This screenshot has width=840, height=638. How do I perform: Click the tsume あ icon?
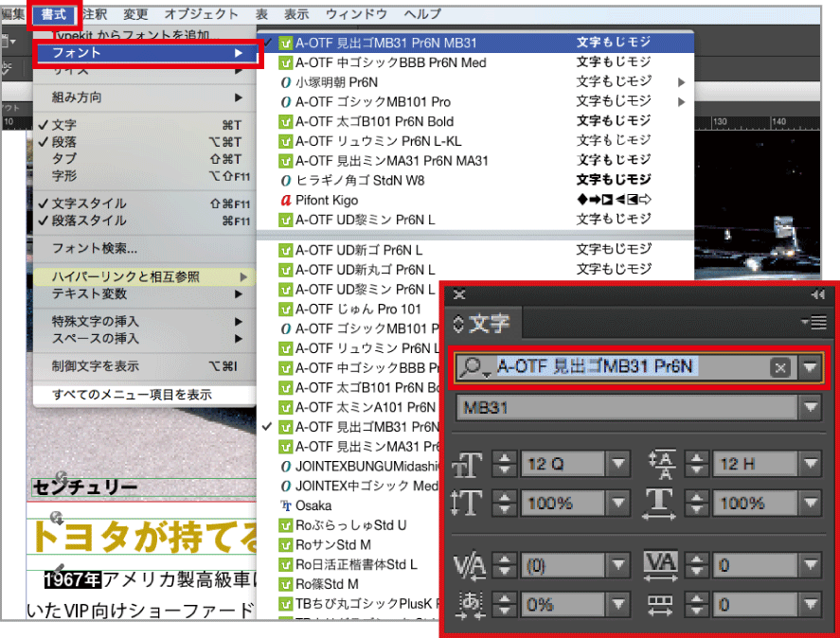(470, 605)
